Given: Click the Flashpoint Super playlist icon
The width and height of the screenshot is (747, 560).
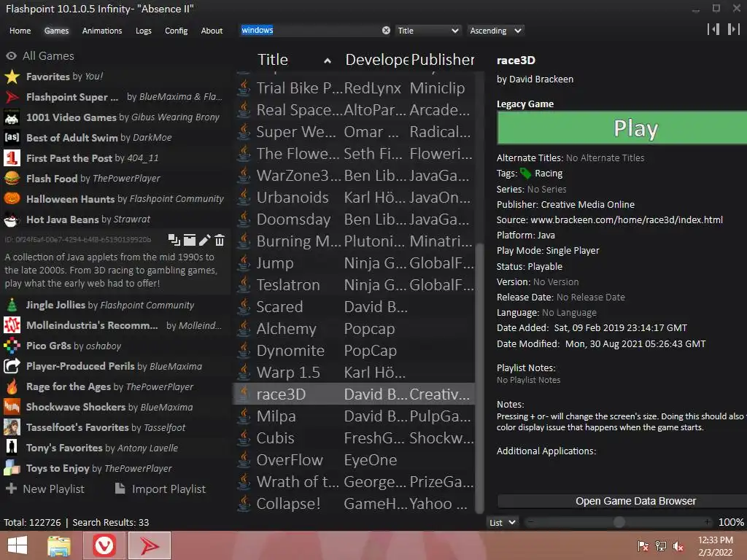Looking at the screenshot, I should (x=12, y=97).
